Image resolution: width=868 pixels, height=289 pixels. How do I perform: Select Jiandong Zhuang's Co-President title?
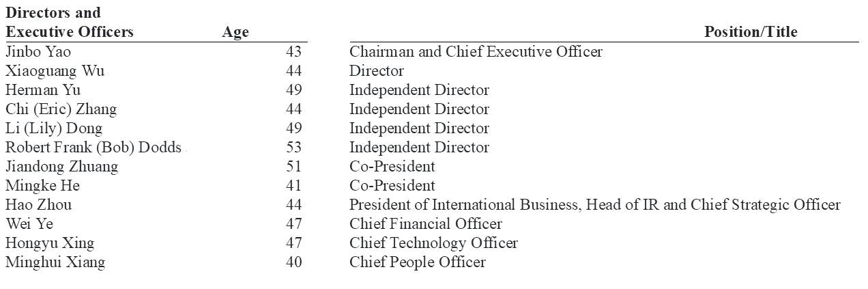point(392,167)
